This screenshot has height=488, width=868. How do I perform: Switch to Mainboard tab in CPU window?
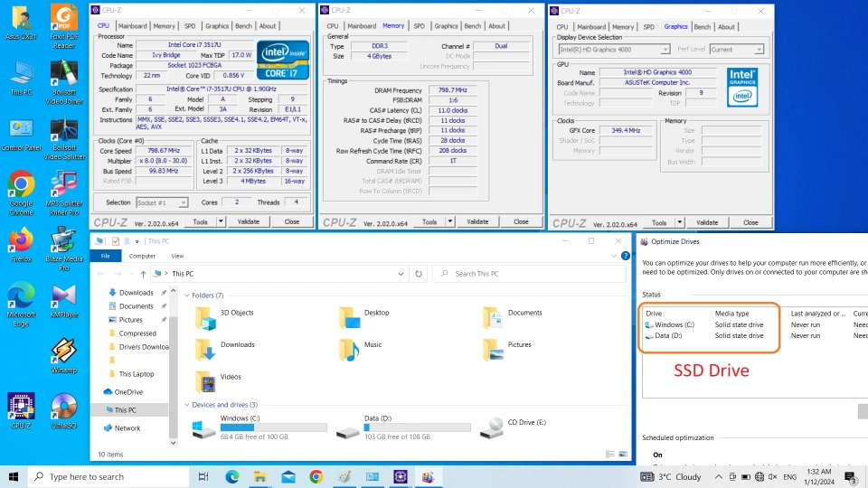(x=132, y=26)
